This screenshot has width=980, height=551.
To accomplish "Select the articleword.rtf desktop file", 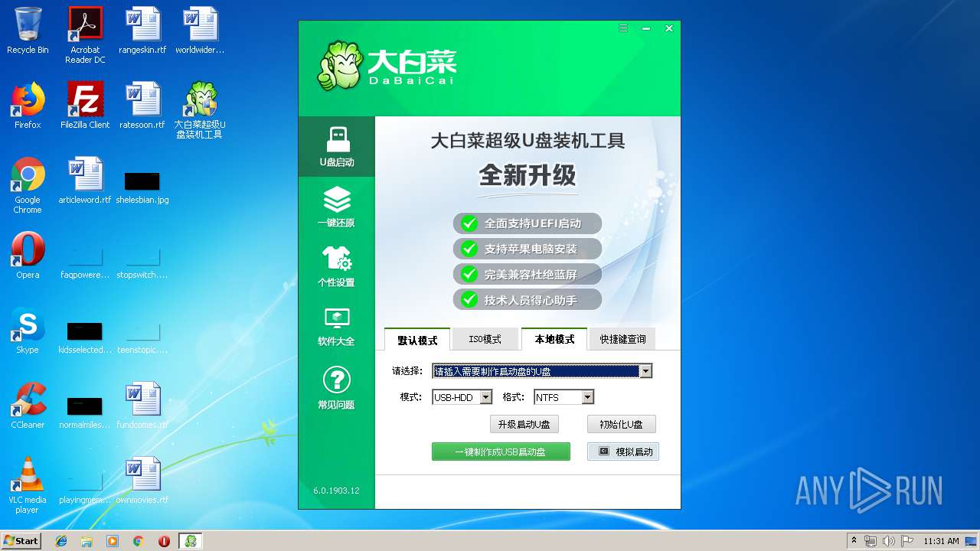I will (85, 181).
